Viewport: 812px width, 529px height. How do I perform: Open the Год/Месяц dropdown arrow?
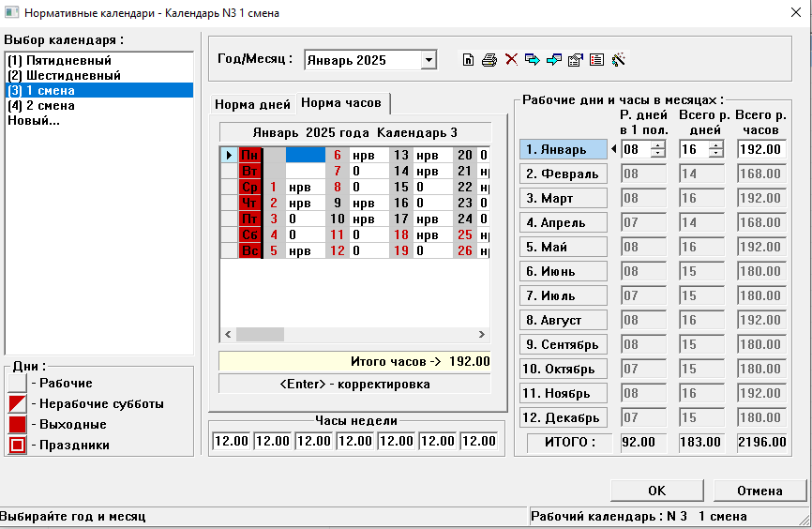click(429, 60)
